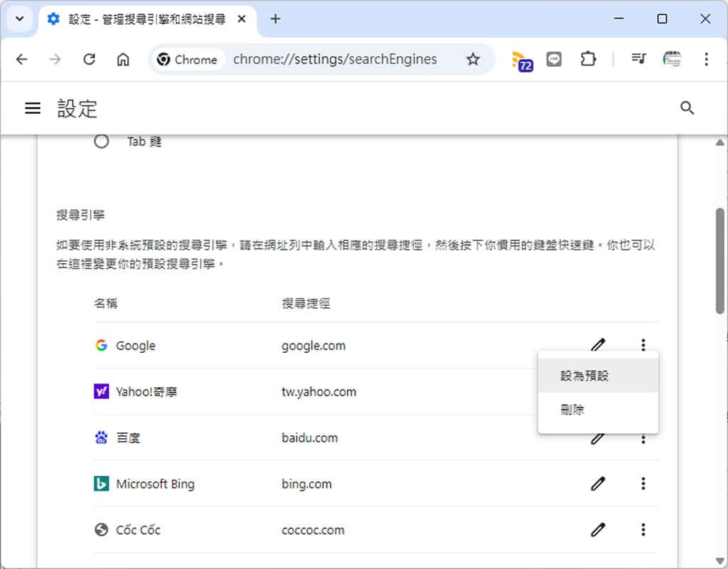Click the baidu.com shortcut text
The height and width of the screenshot is (569, 728).
[310, 437]
